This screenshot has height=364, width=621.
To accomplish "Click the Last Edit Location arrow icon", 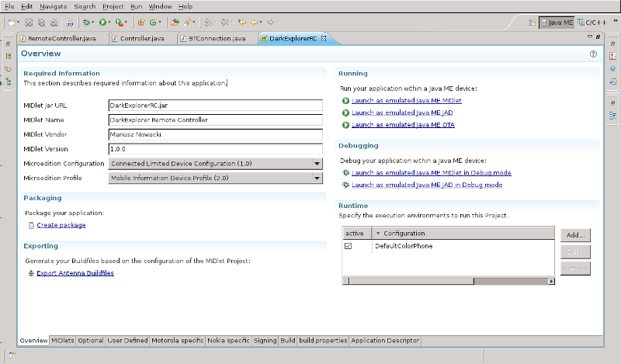I will tap(242, 23).
